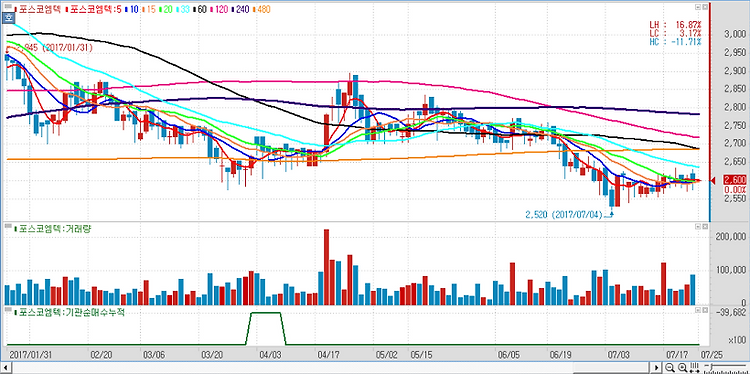Click the 05/02 date axis label

point(385,355)
